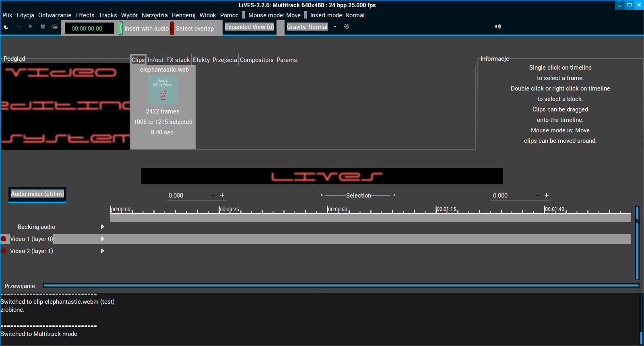Open the Narzędzia menu

155,15
